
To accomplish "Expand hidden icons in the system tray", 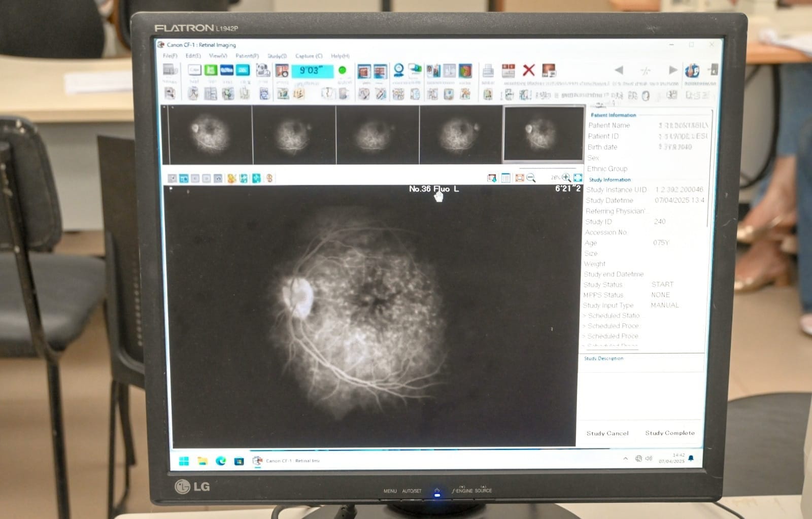I will 626,459.
